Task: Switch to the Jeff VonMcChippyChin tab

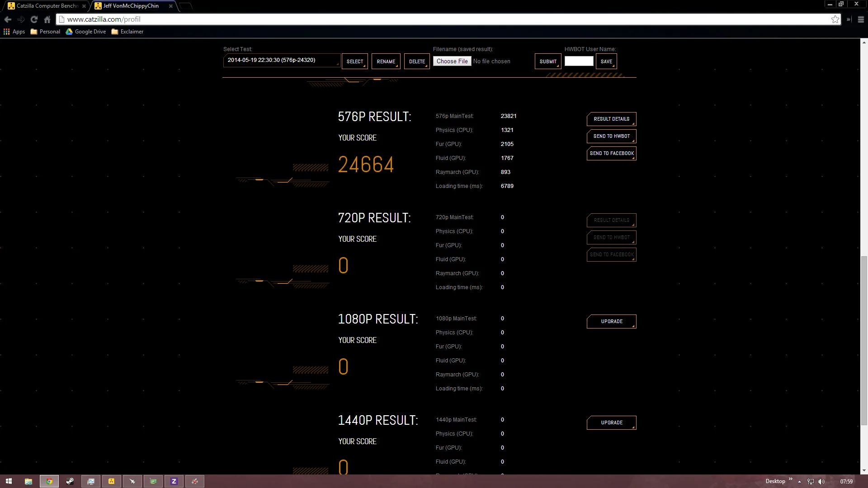Action: coord(131,6)
